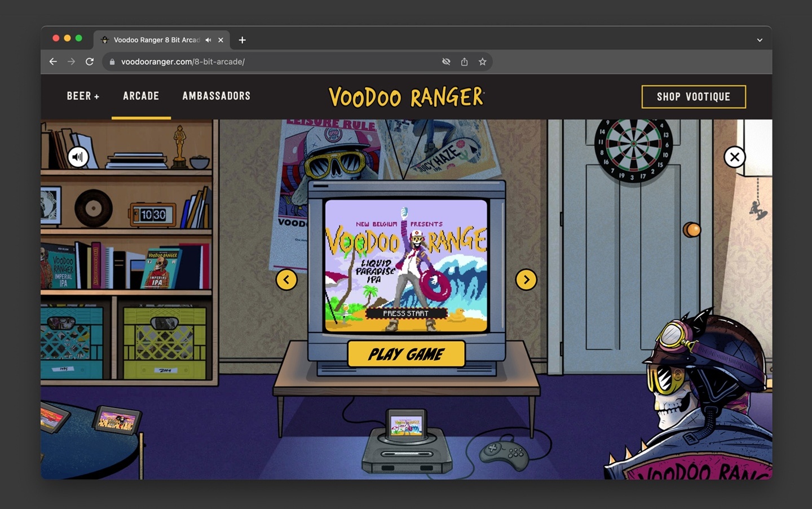Toggle the page sound speaker icon
The image size is (812, 509).
pyautogui.click(x=78, y=157)
